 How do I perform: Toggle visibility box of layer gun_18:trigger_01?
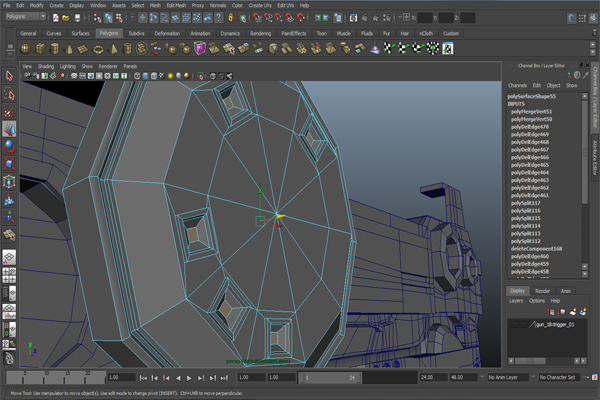(x=514, y=325)
